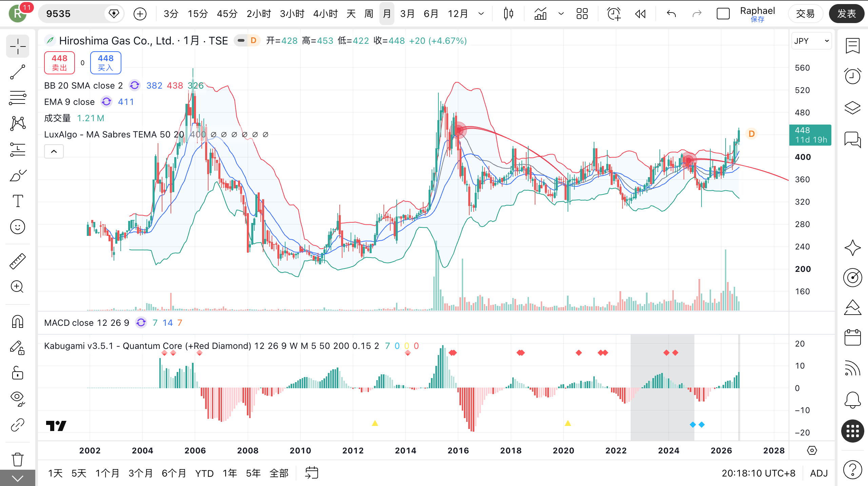Click the 448 卖出 sell button
Viewport: 868px width, 486px height.
click(59, 63)
